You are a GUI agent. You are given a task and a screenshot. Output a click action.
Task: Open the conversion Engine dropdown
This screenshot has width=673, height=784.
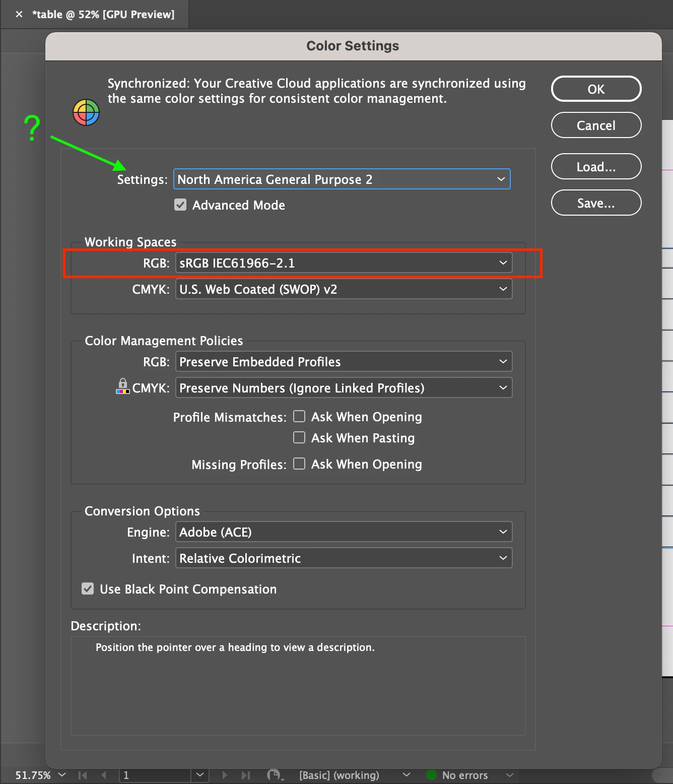344,532
